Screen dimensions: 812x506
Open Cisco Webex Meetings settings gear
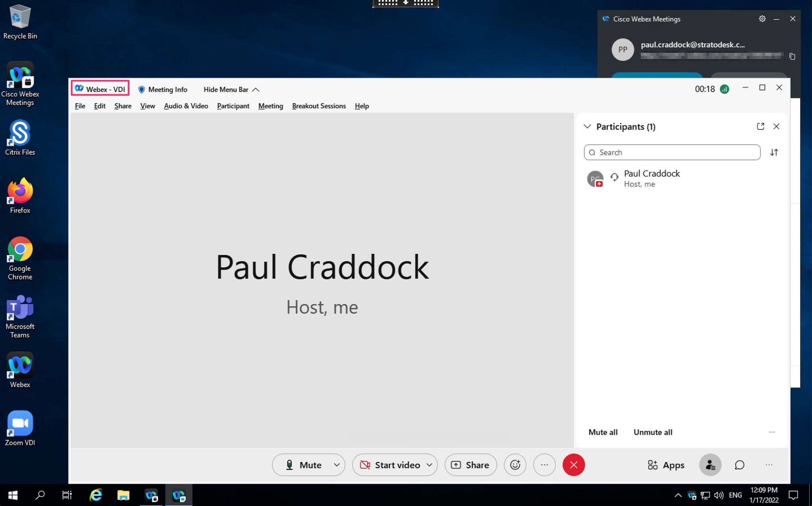coord(762,18)
